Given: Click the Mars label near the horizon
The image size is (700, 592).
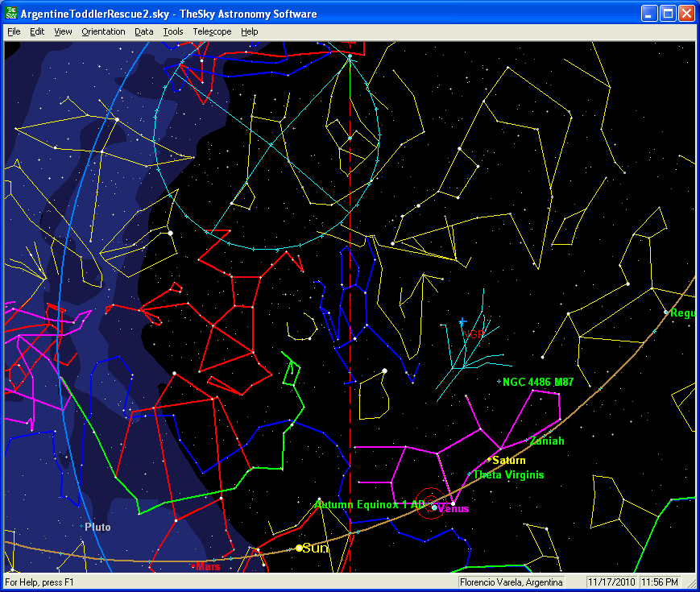Looking at the screenshot, I should 207,566.
